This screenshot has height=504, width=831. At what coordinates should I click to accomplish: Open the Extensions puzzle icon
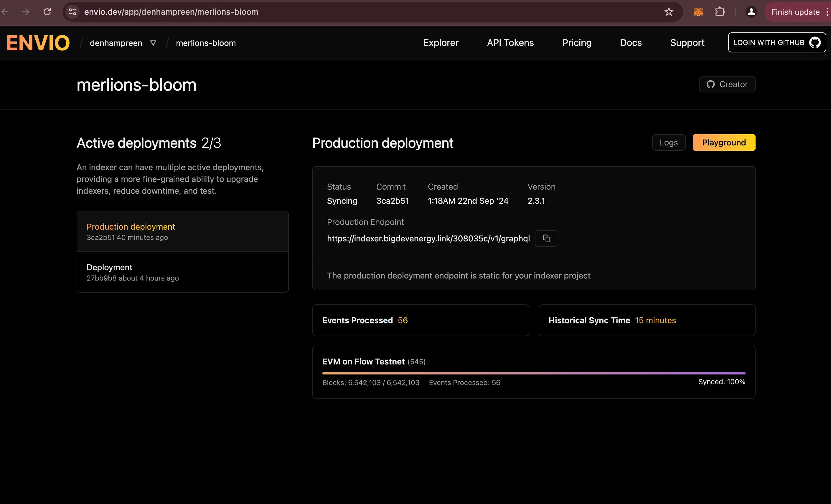pos(720,12)
